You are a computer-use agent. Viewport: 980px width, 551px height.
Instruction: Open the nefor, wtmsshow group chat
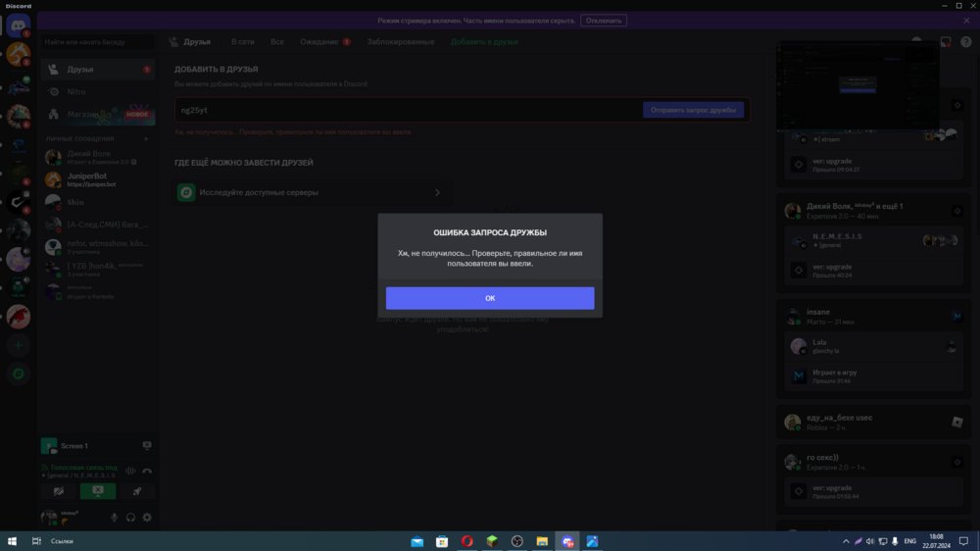[x=98, y=247]
